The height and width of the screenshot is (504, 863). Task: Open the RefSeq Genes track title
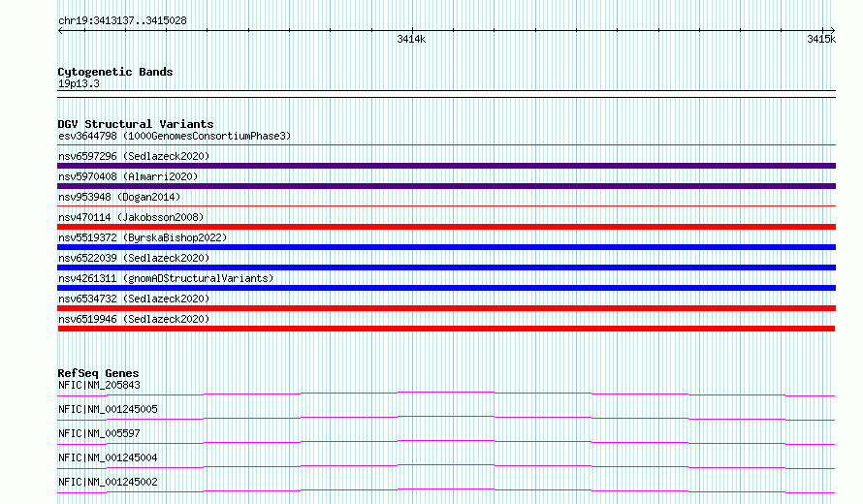[x=98, y=373]
